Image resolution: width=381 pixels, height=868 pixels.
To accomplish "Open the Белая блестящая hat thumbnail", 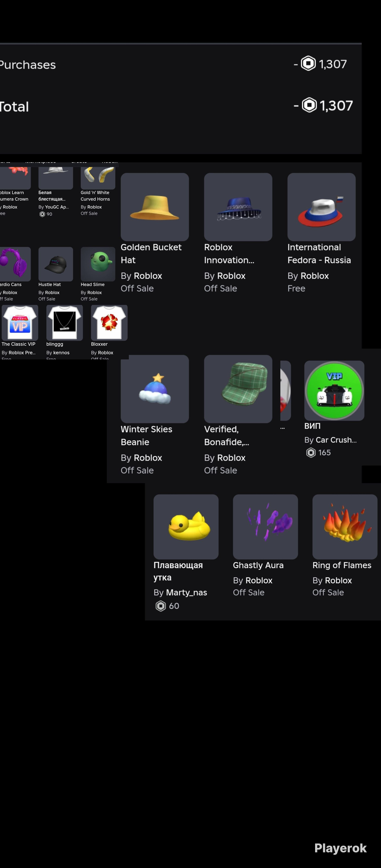I will pos(56,177).
